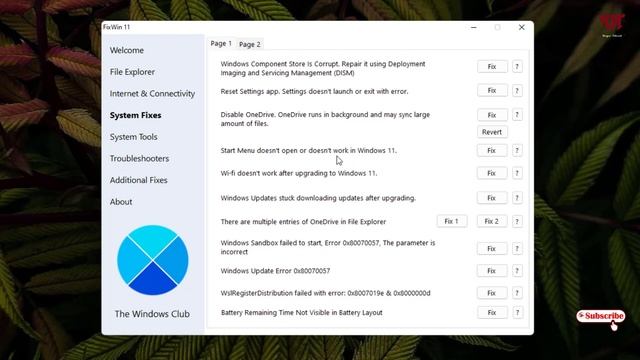Switch to Page 2 tab

(249, 44)
